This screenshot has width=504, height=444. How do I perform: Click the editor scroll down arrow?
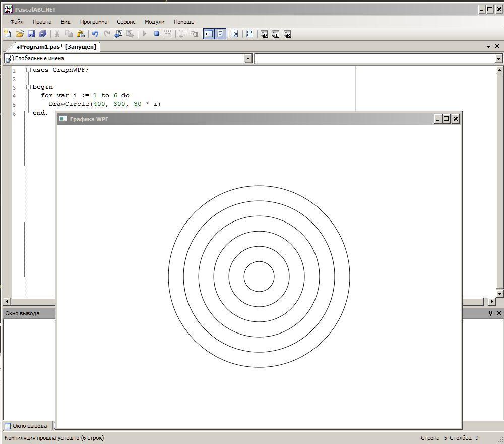(499, 293)
